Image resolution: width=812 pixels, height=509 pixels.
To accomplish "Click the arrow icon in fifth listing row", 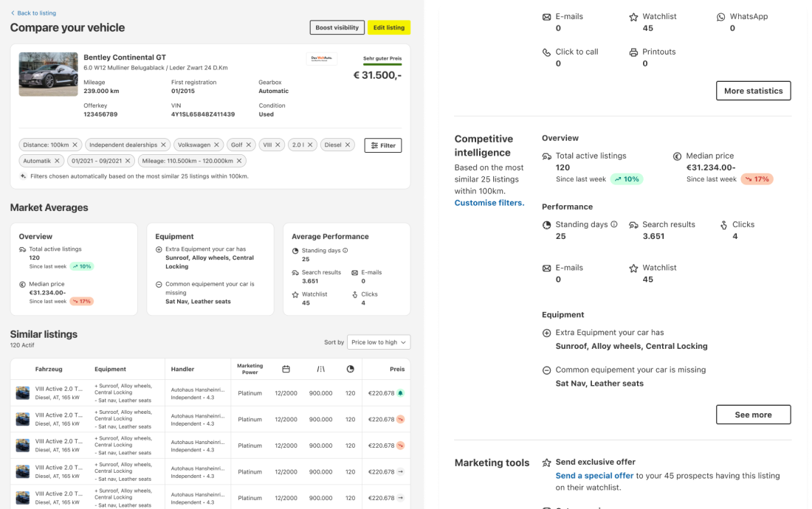I will coord(400,498).
